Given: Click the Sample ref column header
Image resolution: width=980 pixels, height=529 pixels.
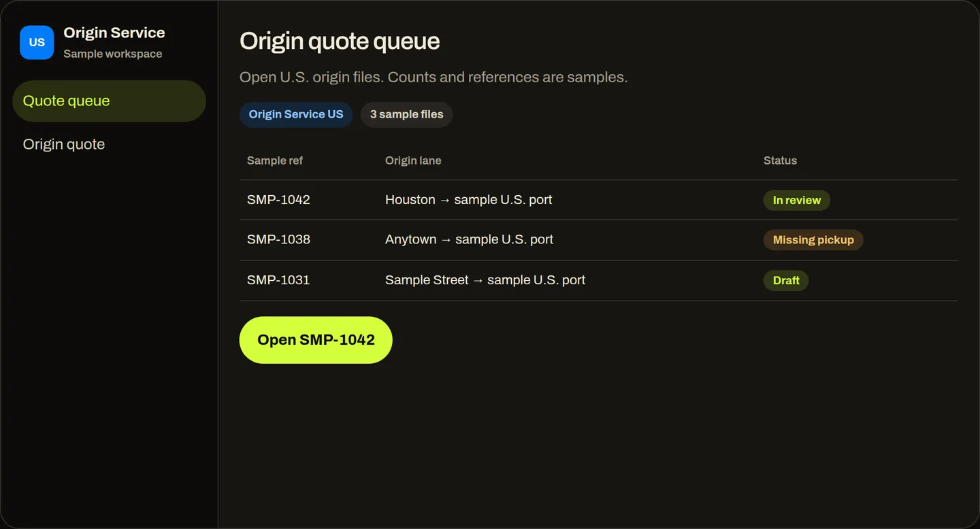Looking at the screenshot, I should point(275,160).
